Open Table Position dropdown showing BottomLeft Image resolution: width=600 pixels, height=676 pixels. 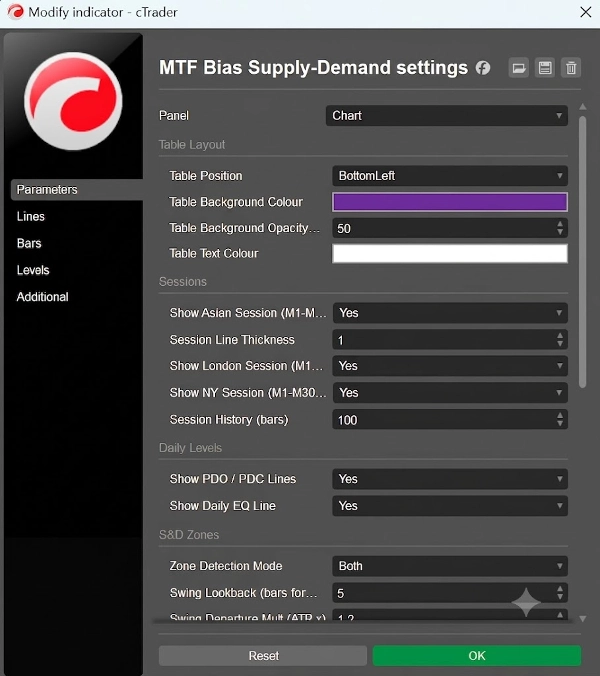tap(450, 175)
